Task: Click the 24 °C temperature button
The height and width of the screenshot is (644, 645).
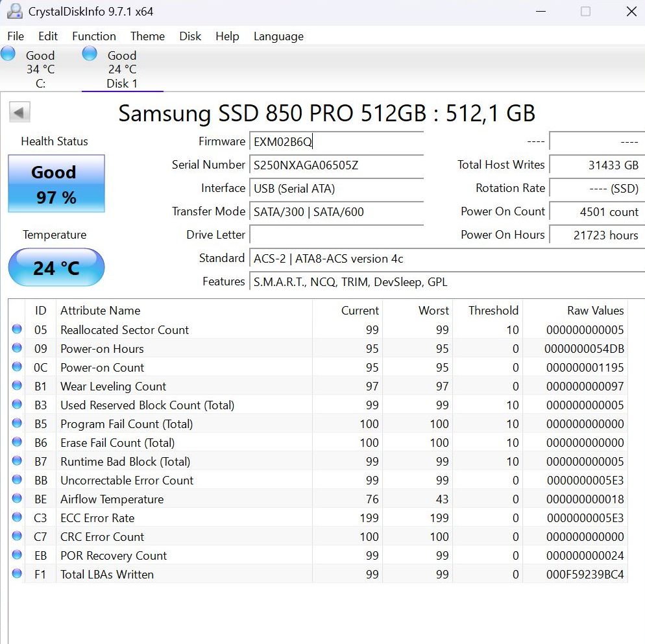Action: [56, 267]
